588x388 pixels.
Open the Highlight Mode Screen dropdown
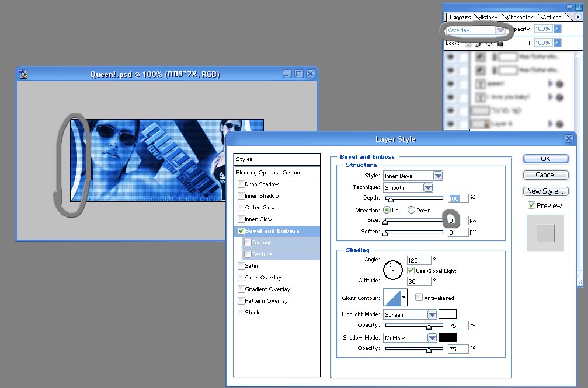coord(432,314)
